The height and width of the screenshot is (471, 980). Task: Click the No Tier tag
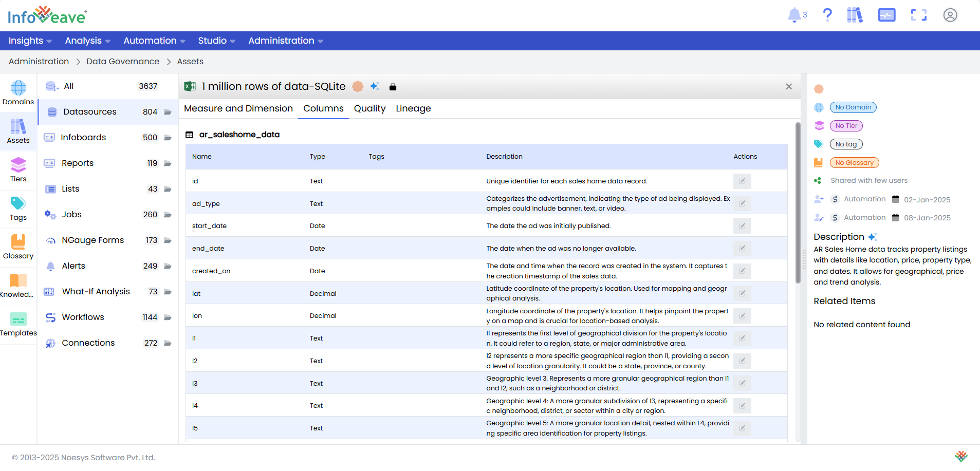pos(846,126)
